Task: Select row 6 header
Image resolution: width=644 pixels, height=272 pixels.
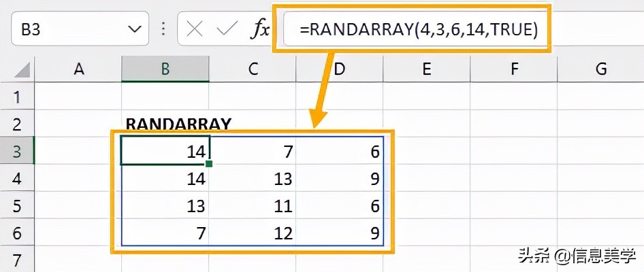Action: tap(17, 233)
